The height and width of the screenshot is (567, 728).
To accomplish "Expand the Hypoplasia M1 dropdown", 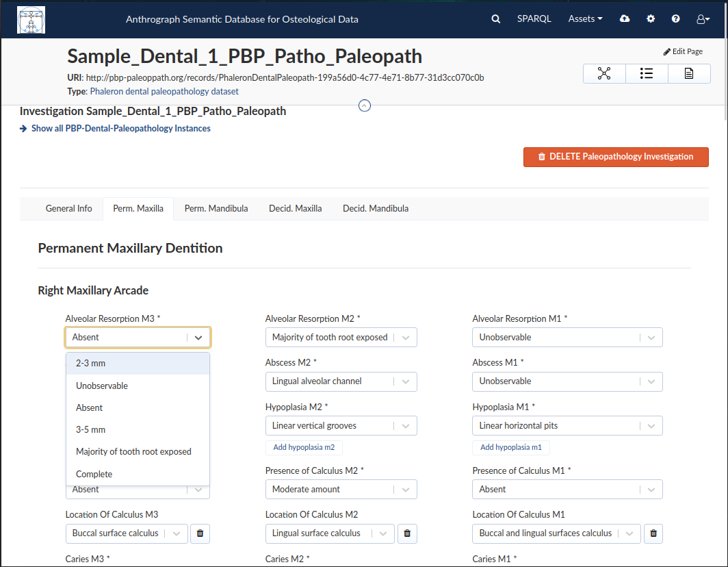I will (567, 426).
